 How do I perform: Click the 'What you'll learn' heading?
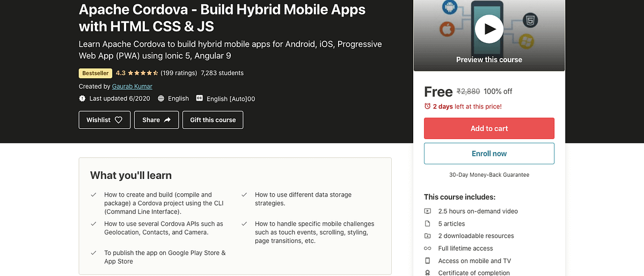click(x=131, y=175)
